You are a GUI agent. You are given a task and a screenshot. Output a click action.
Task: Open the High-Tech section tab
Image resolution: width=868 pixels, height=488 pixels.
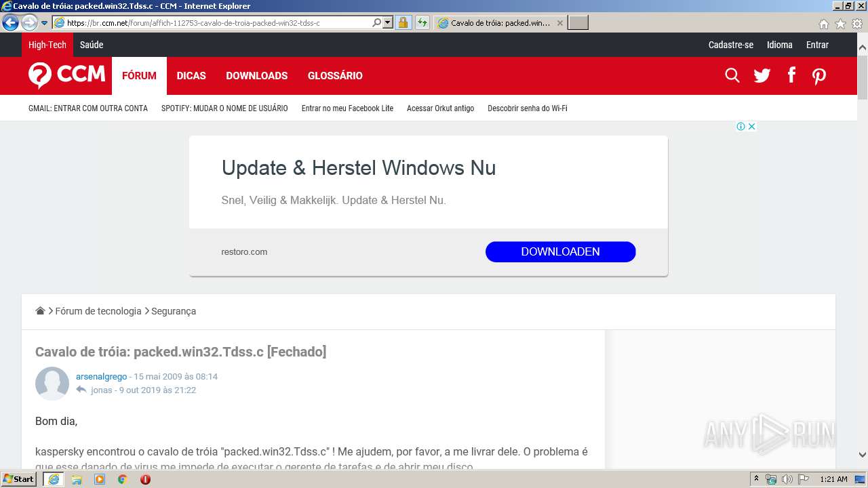47,45
